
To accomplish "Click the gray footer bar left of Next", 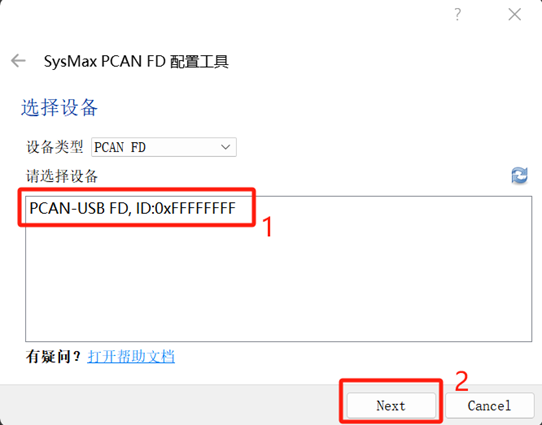I will point(169,405).
